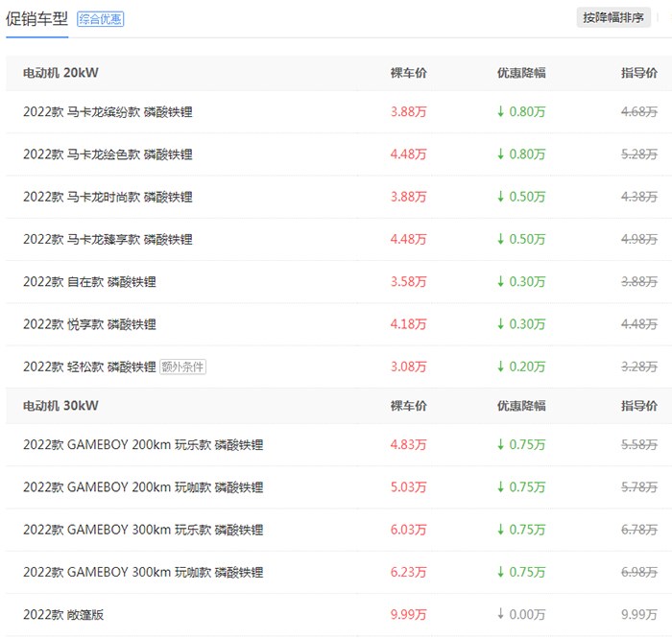The width and height of the screenshot is (672, 639).
Task: Click 4.98万 guide price of 马卡龙臻享款
Action: (x=639, y=240)
